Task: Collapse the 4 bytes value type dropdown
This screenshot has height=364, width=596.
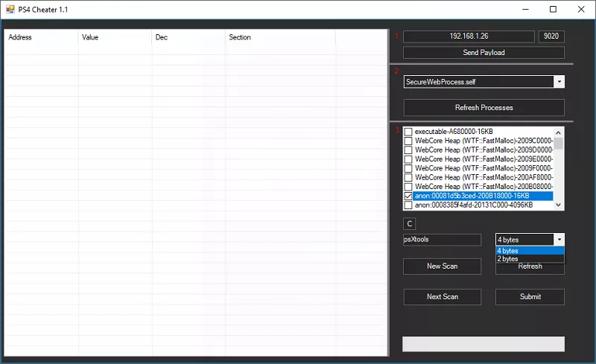Action: coord(559,240)
